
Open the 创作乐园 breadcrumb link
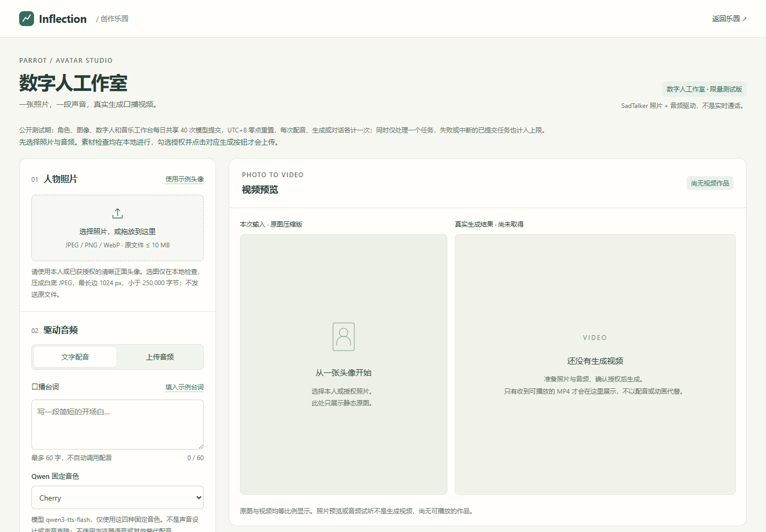[x=114, y=19]
